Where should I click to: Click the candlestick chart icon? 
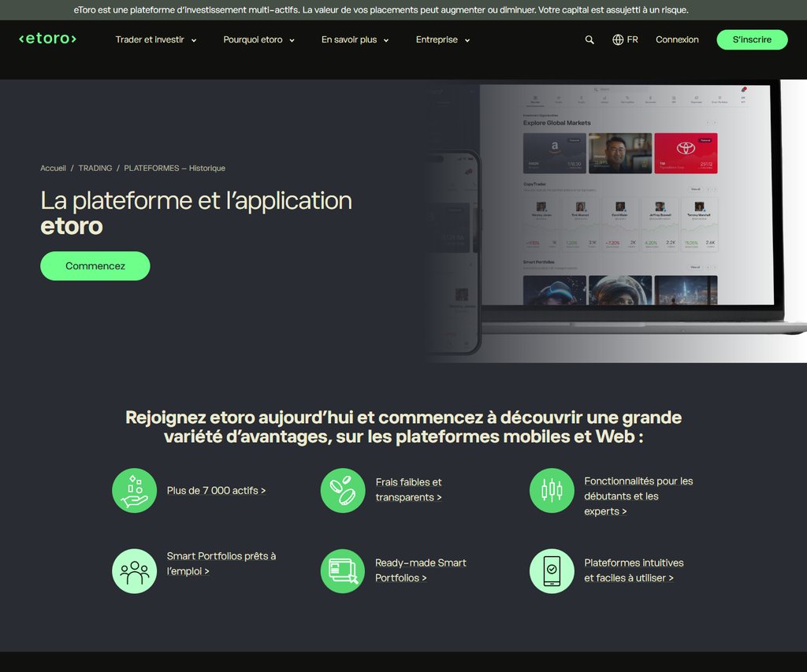click(552, 490)
